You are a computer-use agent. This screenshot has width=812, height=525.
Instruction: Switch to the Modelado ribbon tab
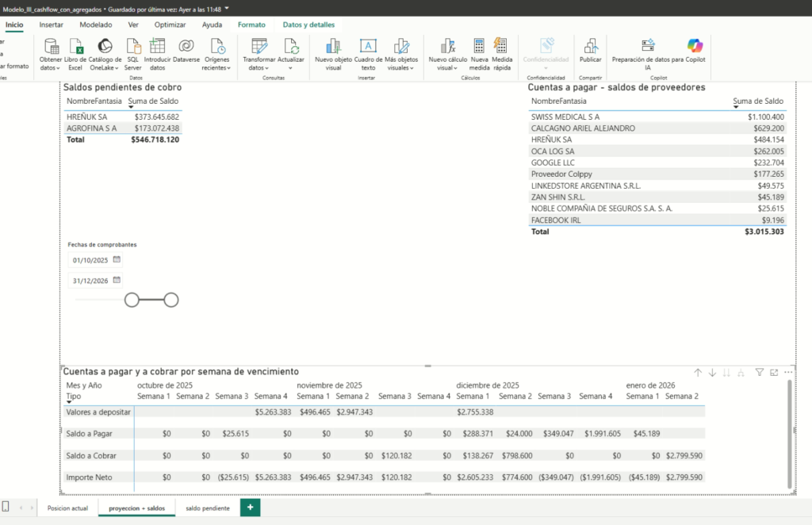click(x=96, y=25)
